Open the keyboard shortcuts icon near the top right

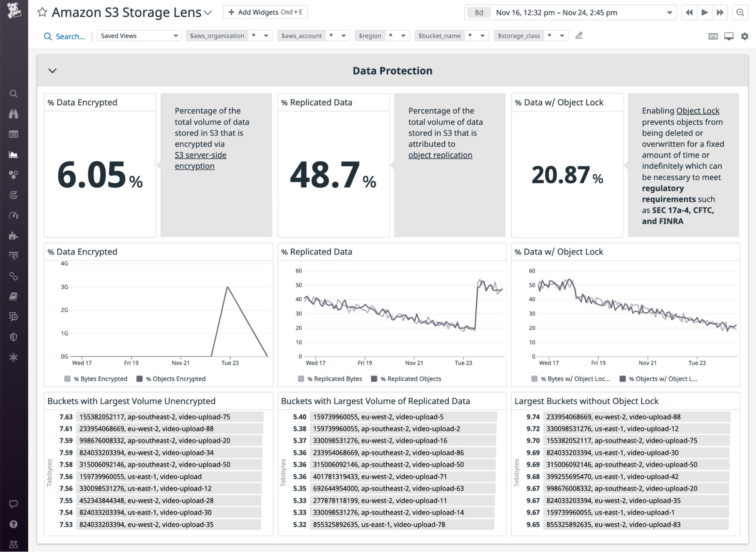coord(712,36)
